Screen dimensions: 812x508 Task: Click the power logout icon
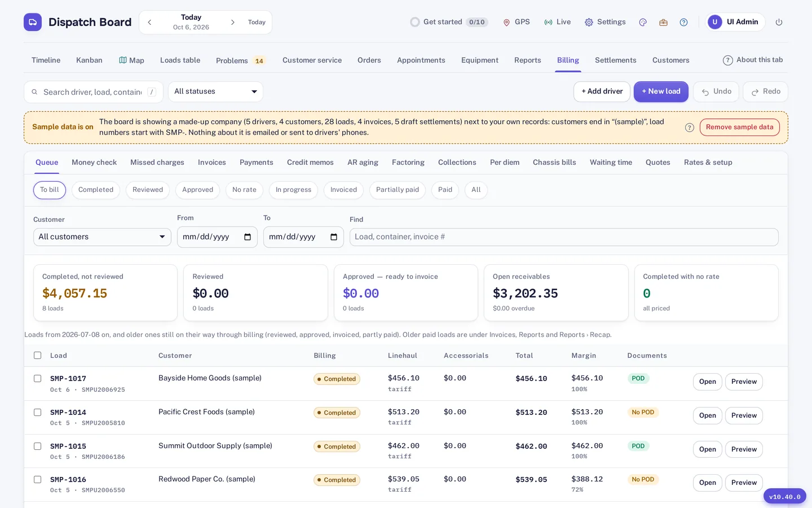779,23
